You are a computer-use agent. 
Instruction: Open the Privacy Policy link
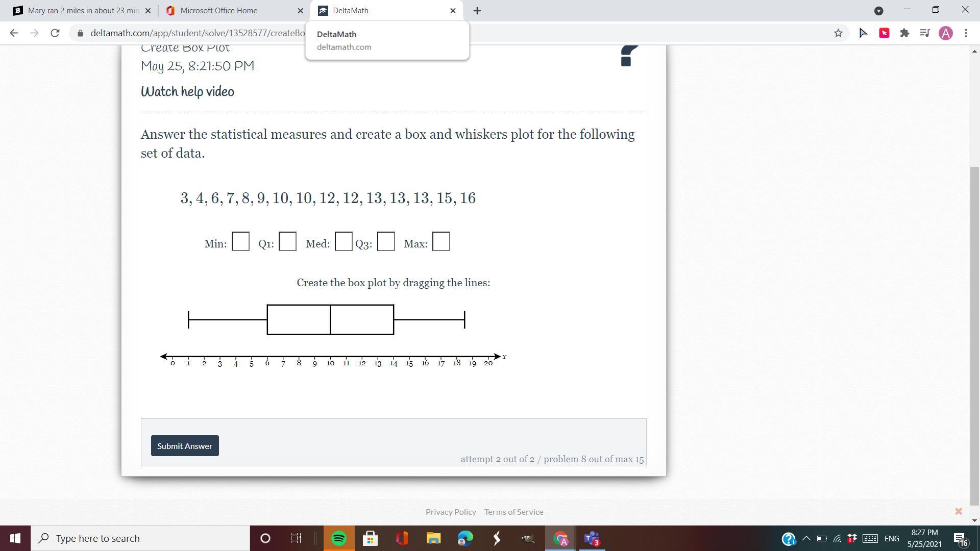coord(451,512)
